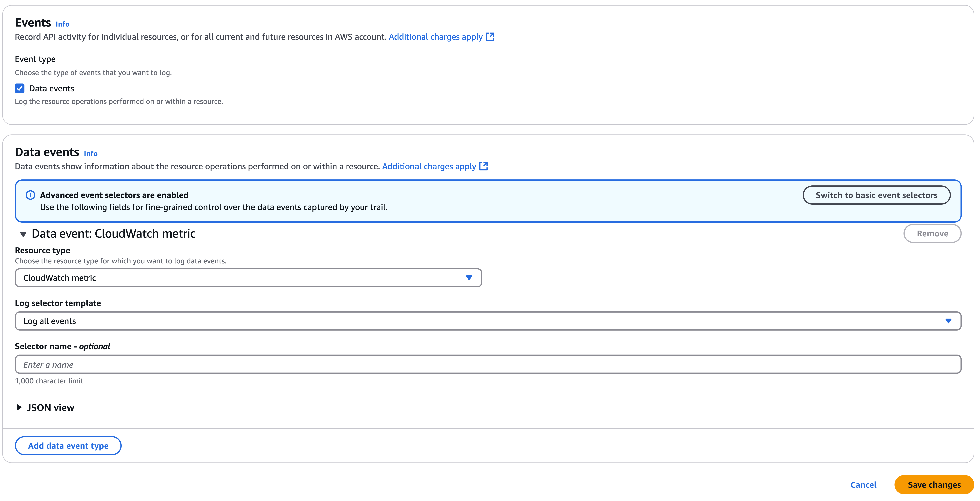This screenshot has height=501, width=980.
Task: Click the dropdown arrow on Log all events
Action: pos(949,321)
